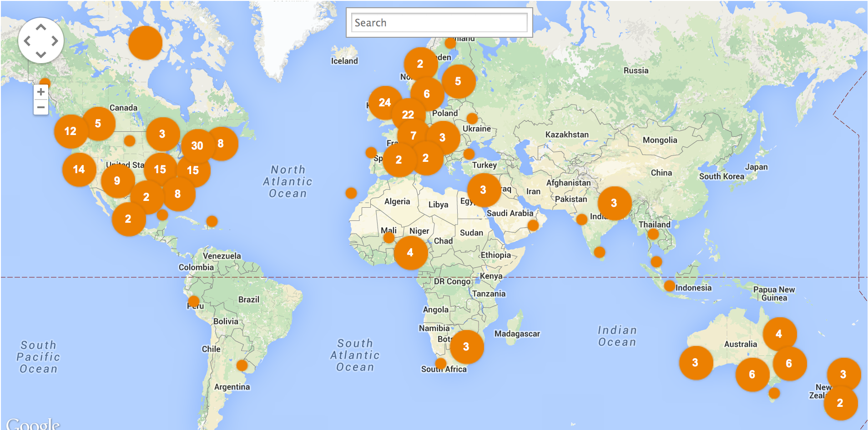Viewport: 868px width, 430px height.
Task: Pan the map down with arrow control
Action: pos(41,55)
